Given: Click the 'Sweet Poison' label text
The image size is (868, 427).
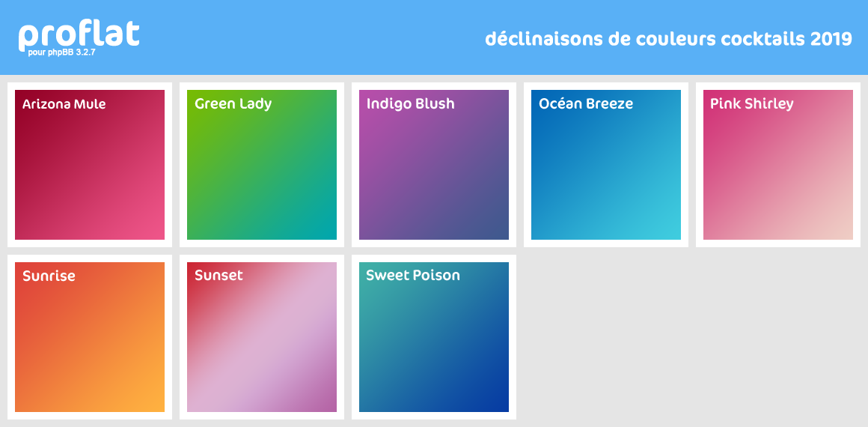Looking at the screenshot, I should tap(413, 276).
